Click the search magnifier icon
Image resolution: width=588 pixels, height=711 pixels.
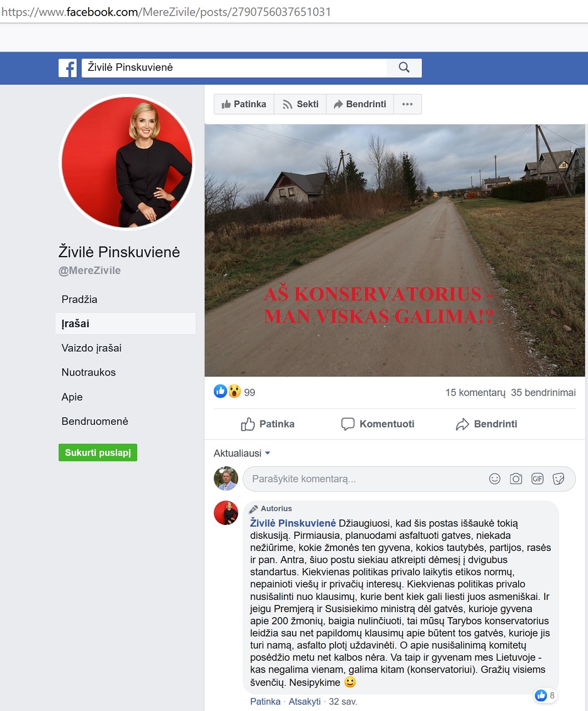pyautogui.click(x=404, y=68)
